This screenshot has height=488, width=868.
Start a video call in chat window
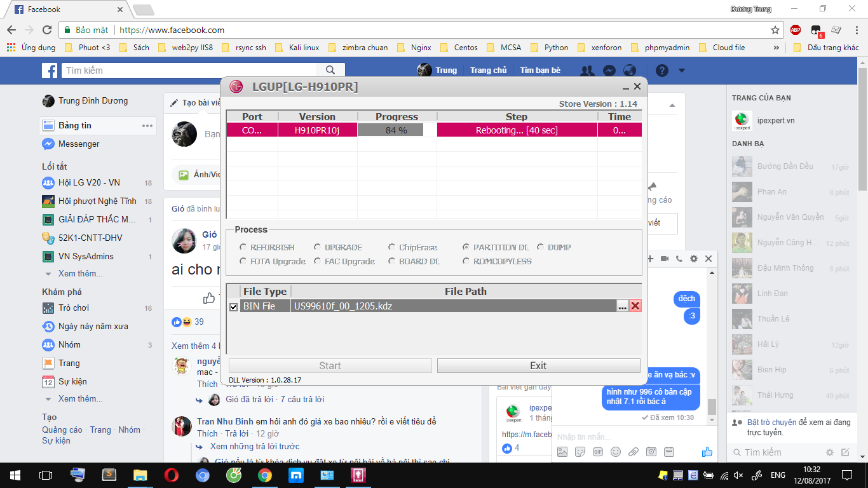coord(665,259)
